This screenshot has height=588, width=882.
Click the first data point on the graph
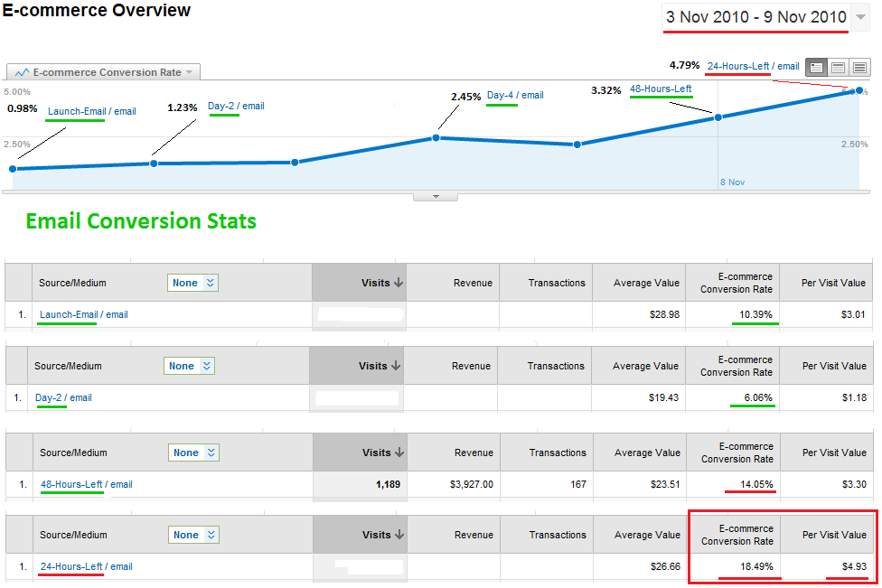(13, 169)
